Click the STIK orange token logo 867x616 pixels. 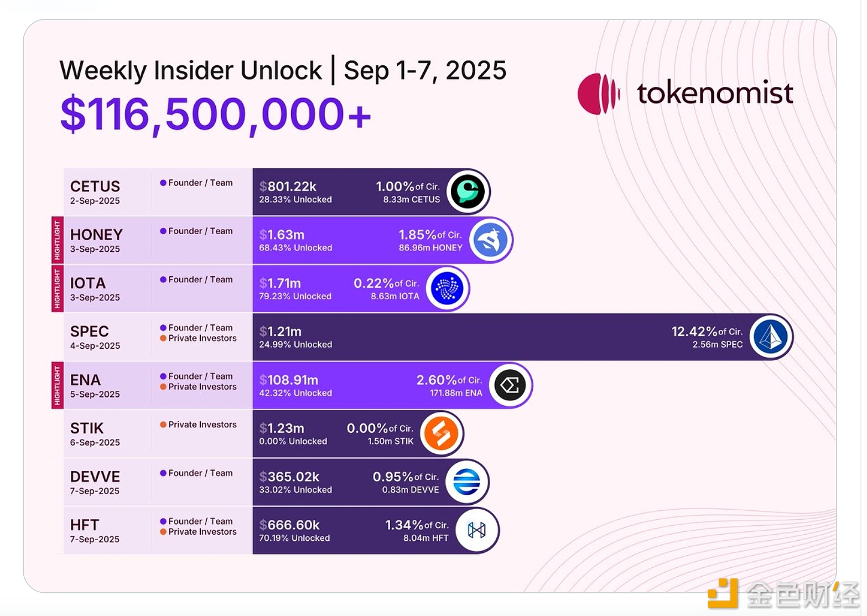(441, 433)
